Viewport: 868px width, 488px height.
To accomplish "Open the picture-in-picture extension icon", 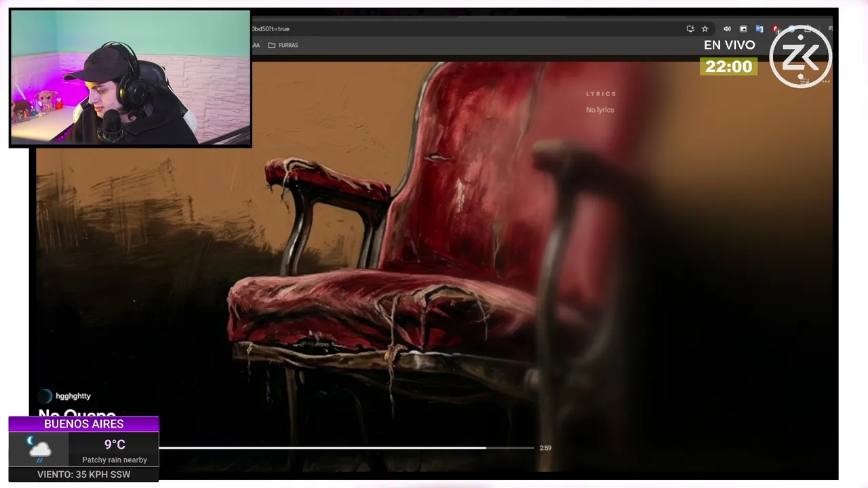I will click(x=743, y=29).
